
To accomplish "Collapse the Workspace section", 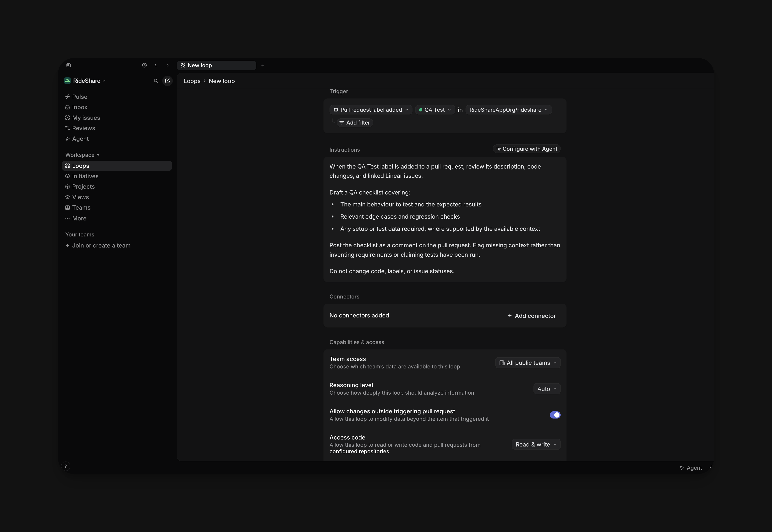I will (82, 155).
